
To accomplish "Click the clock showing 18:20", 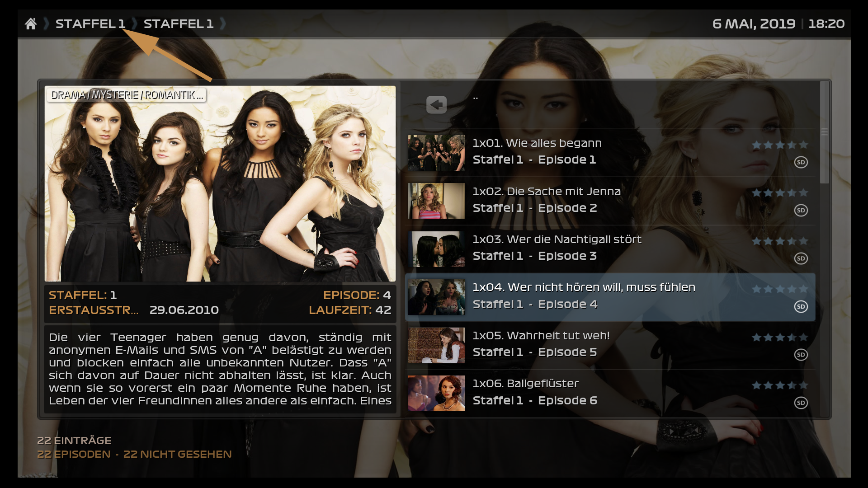I will pos(826,24).
